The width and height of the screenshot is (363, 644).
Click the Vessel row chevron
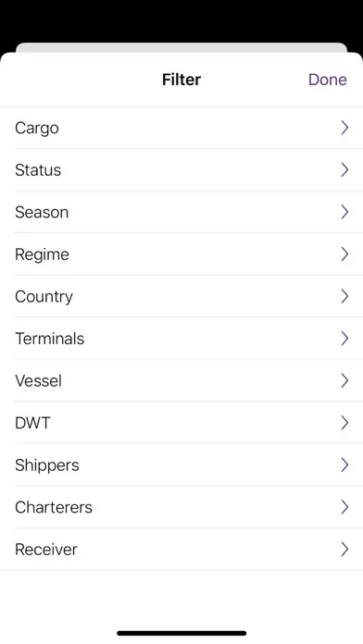click(x=344, y=380)
